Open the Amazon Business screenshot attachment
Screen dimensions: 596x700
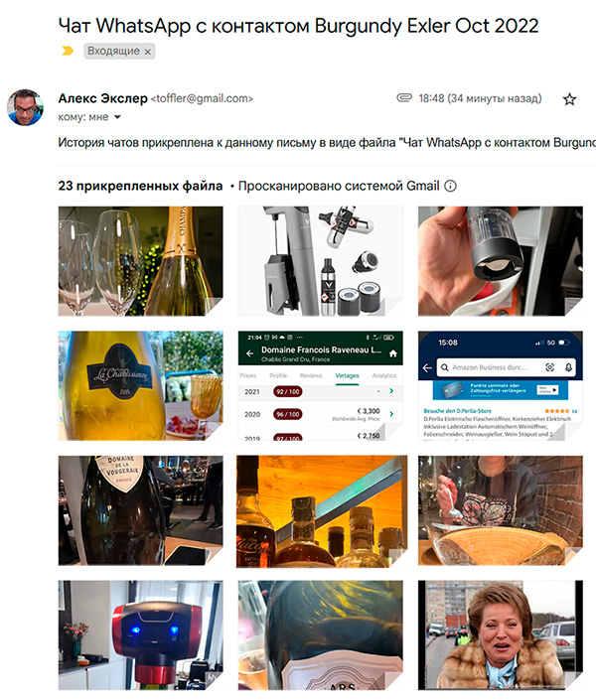(501, 385)
